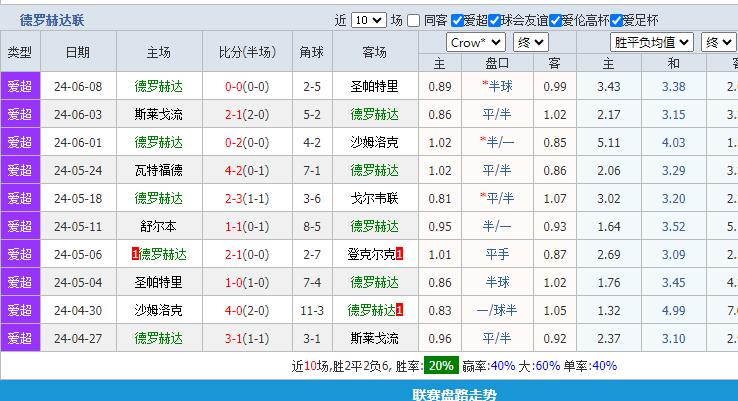The height and width of the screenshot is (401, 738).
Task: Click the 爱超 league badge for 24-05-24
Action: 20,170
